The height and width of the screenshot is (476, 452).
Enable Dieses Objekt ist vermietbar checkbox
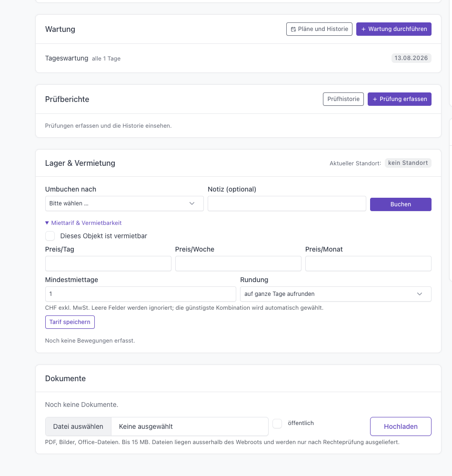coord(50,236)
